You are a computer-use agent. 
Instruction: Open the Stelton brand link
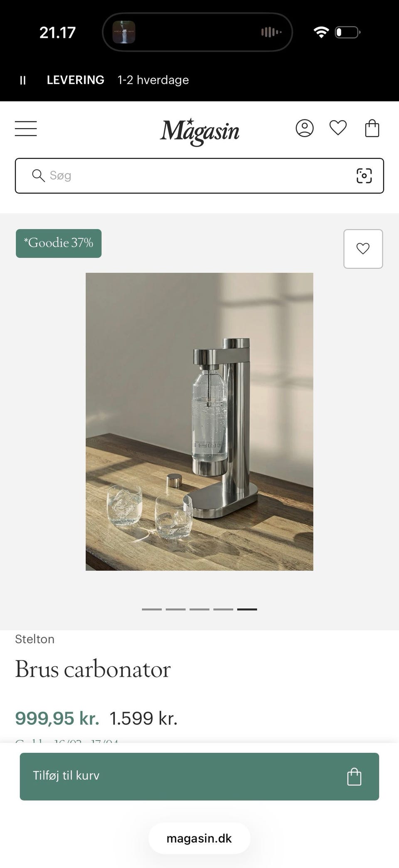34,639
